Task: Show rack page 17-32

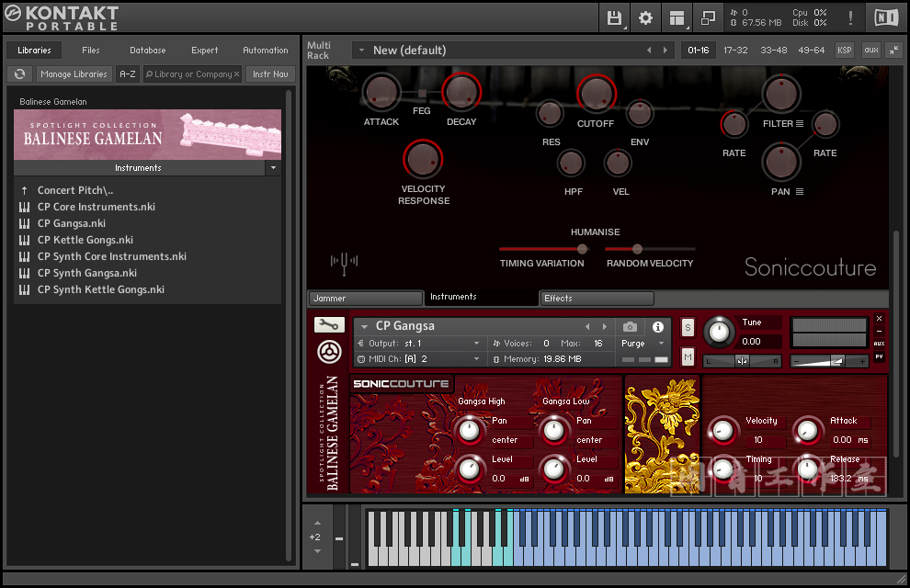Action: tap(735, 51)
